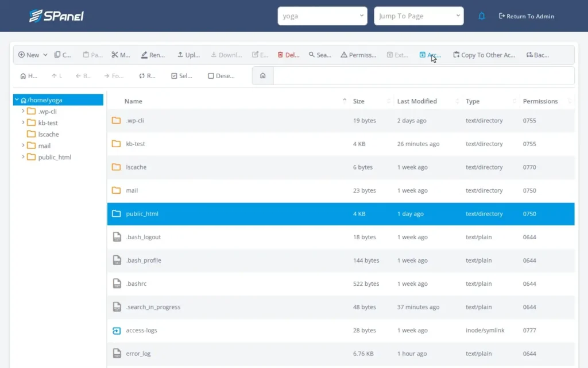Click the Search magnifier button
588x368 pixels.
[320, 55]
